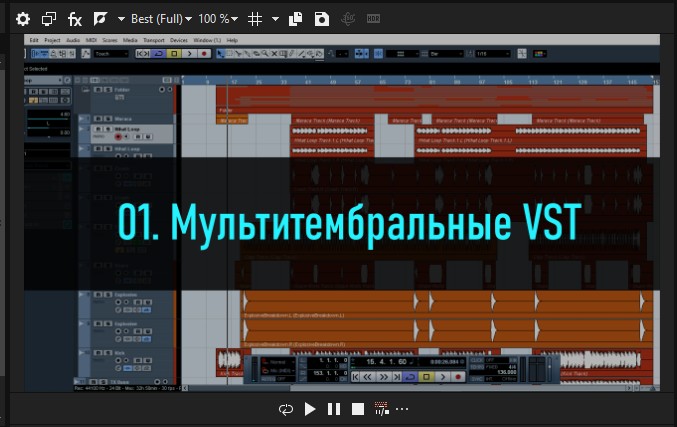
Task: Open the three-dots More Buttons menu
Action: coord(402,409)
